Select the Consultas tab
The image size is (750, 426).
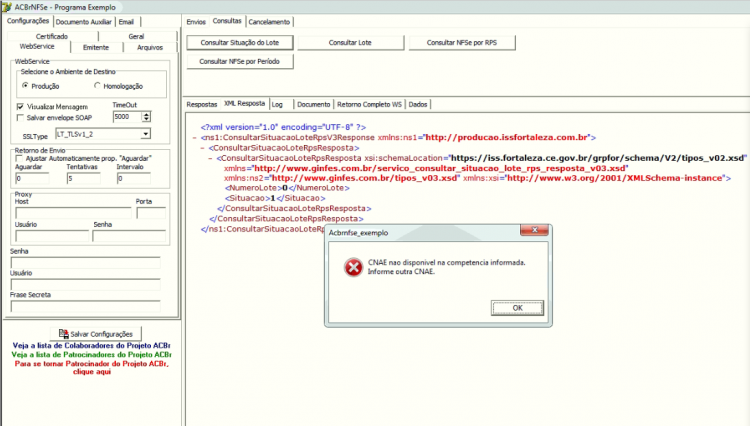tap(227, 21)
